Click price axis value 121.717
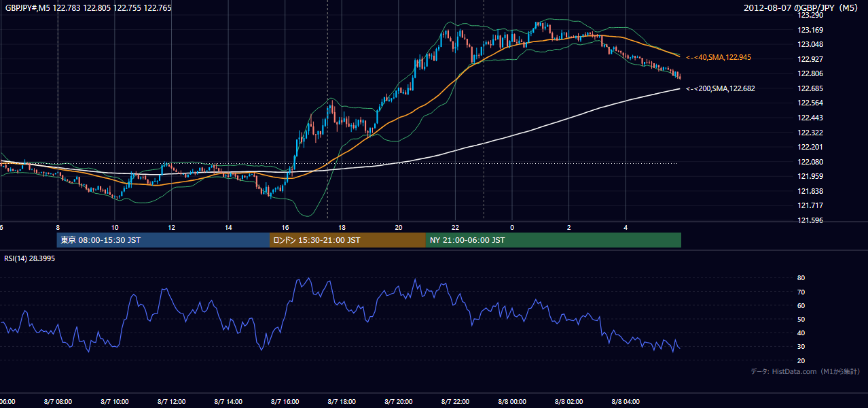This screenshot has height=408, width=868. 810,205
